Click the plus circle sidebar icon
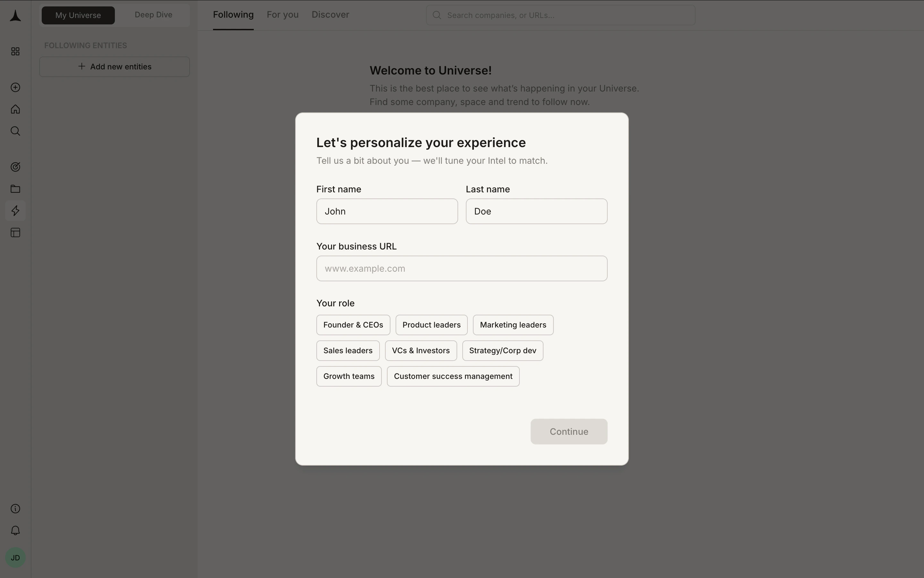924x578 pixels. [x=15, y=88]
